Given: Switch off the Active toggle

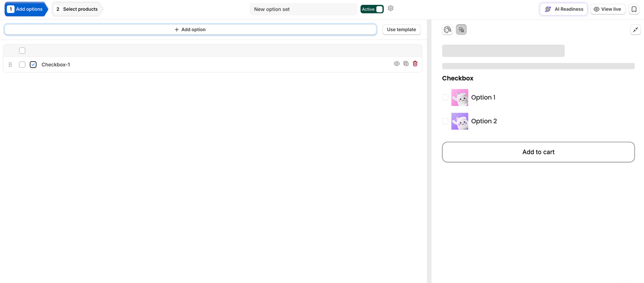Looking at the screenshot, I should [372, 9].
